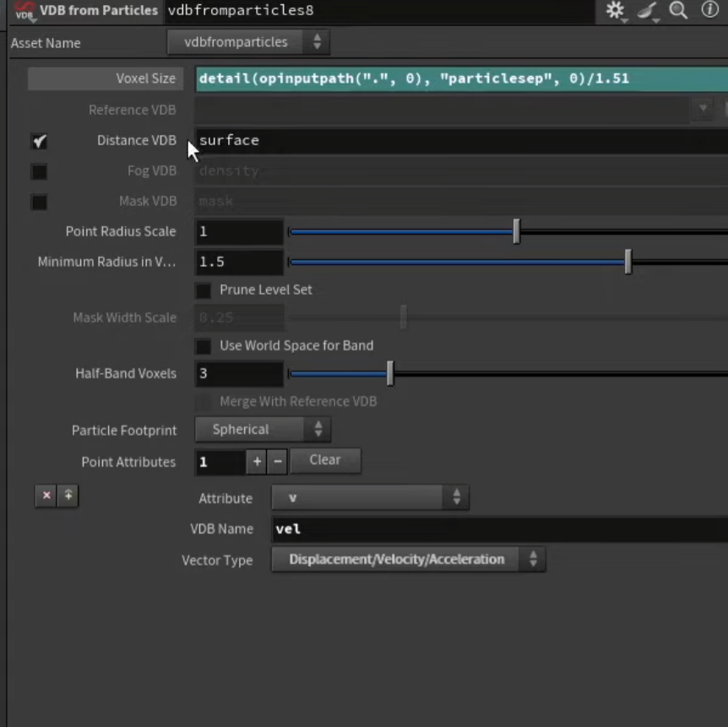The image size is (728, 727).
Task: Click the Mask VDB mask name field
Action: click(461, 202)
